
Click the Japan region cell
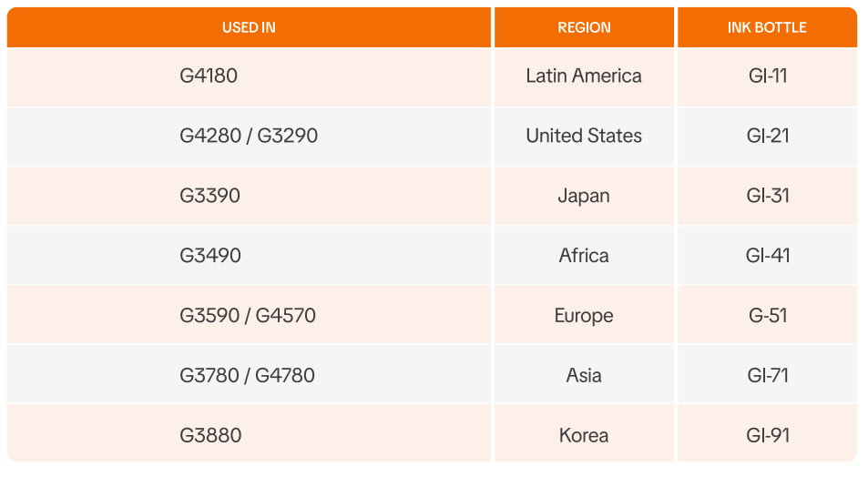tap(584, 196)
